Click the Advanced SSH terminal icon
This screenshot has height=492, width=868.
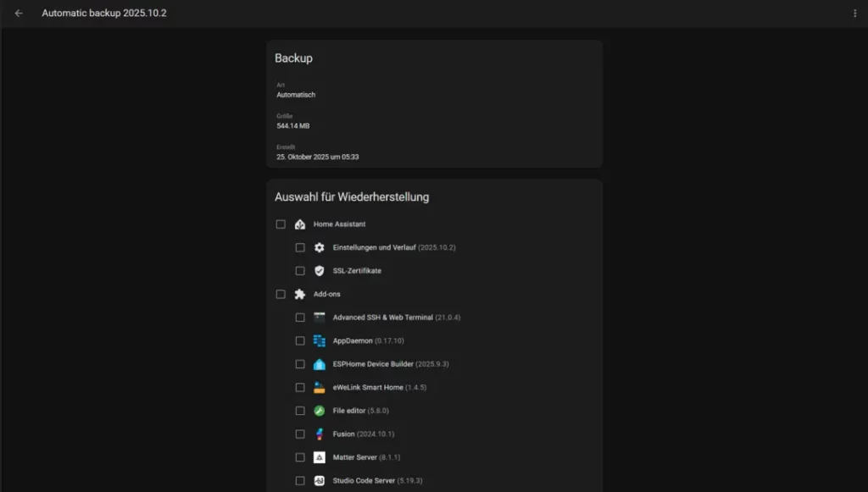(x=319, y=318)
